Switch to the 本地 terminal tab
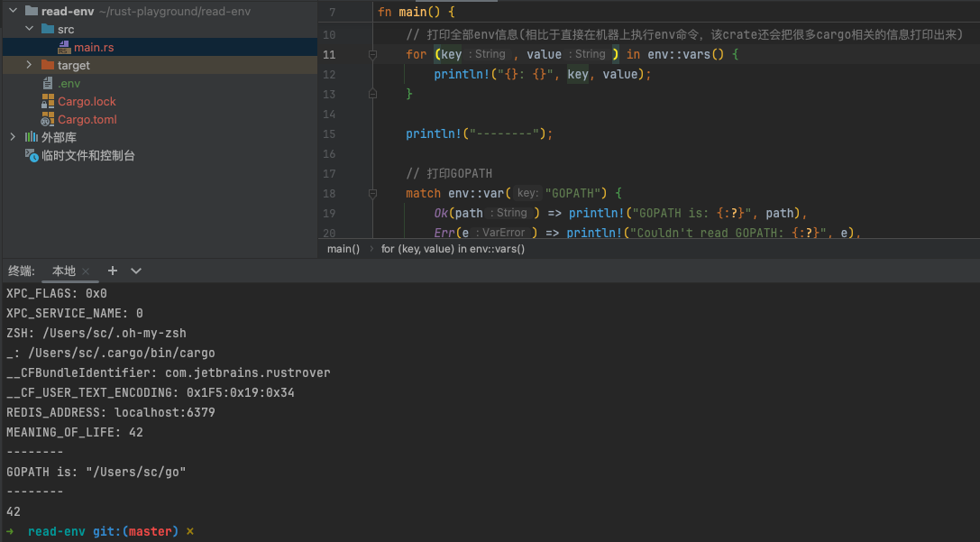Image resolution: width=980 pixels, height=542 pixels. (63, 271)
